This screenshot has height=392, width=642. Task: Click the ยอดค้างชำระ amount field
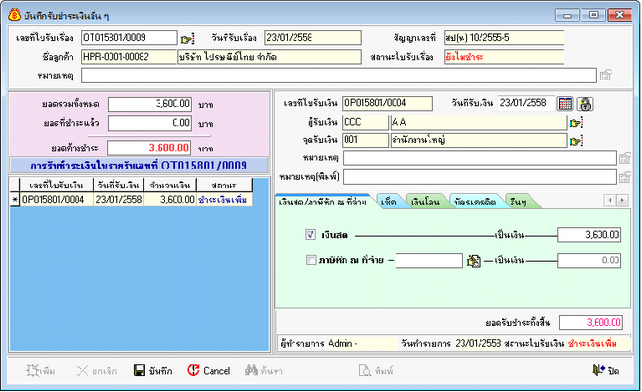149,148
